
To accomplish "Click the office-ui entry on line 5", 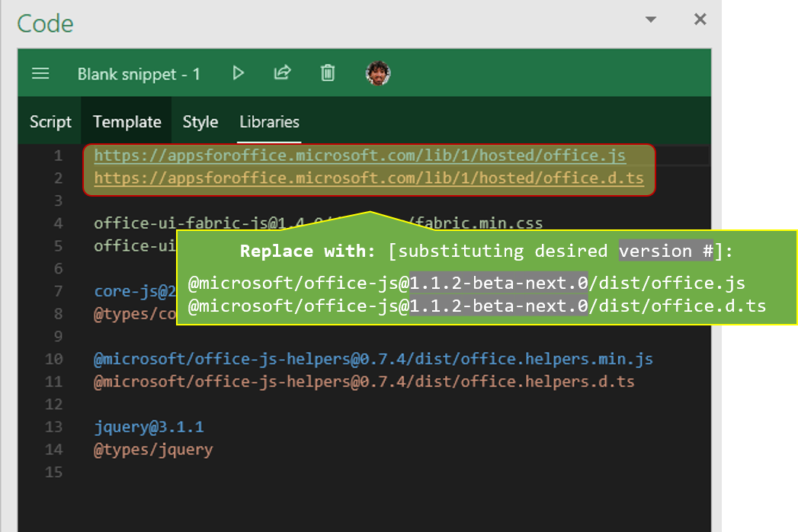I will point(135,246).
